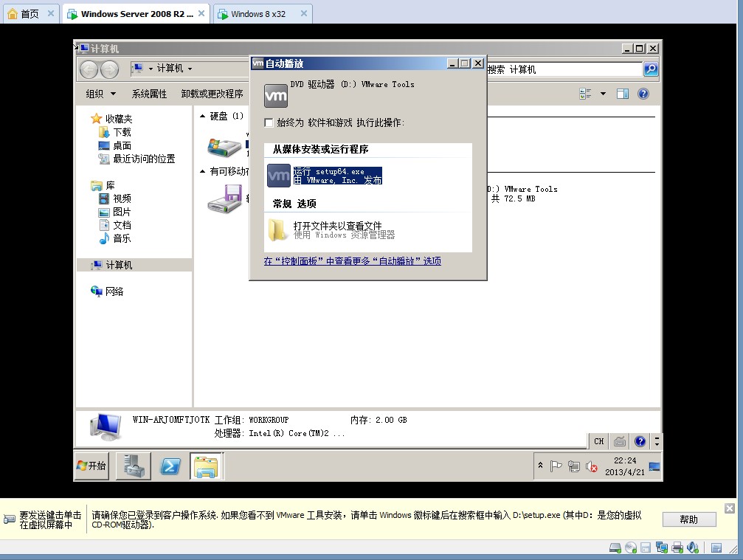Click the search magnifier icon
Image resolution: width=743 pixels, height=560 pixels.
pos(651,69)
